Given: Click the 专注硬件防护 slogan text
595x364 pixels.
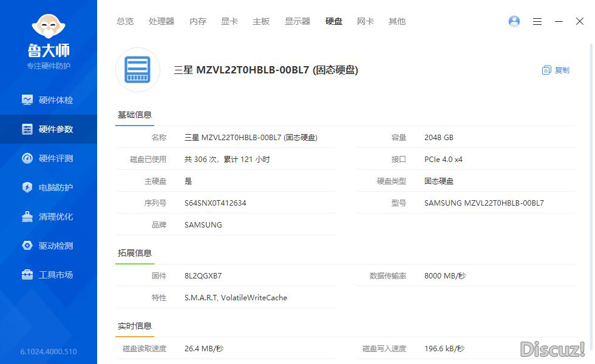Looking at the screenshot, I should click(x=49, y=66).
